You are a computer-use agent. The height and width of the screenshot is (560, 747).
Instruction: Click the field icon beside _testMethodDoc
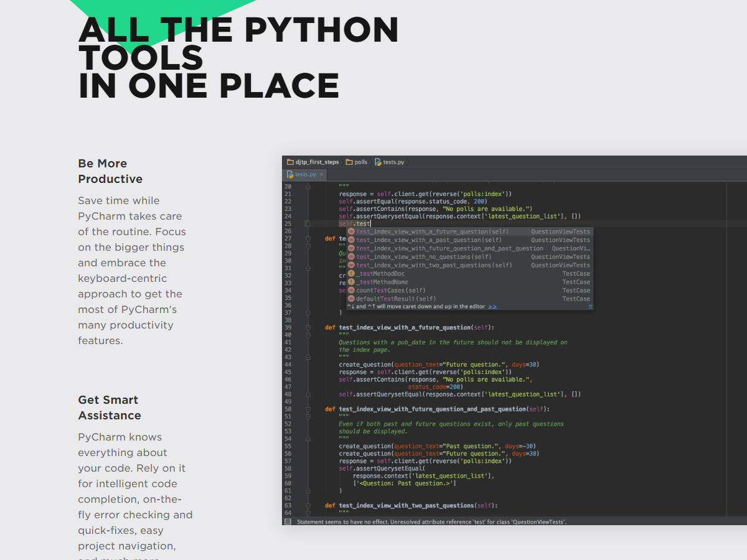(x=351, y=274)
